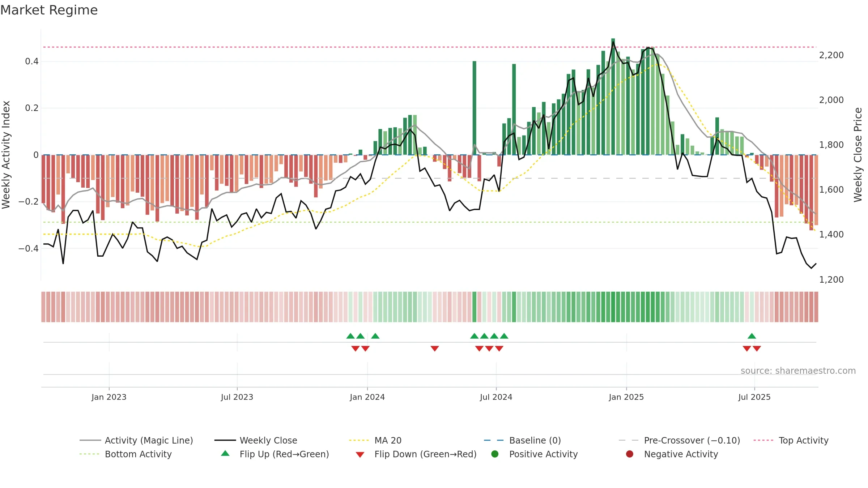868x488 pixels.
Task: Click red Flip Down triangle icon in legend
Action: (x=360, y=455)
